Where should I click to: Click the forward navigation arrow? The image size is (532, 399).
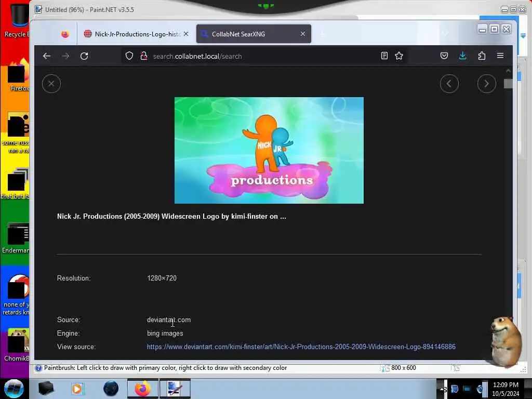coord(65,56)
